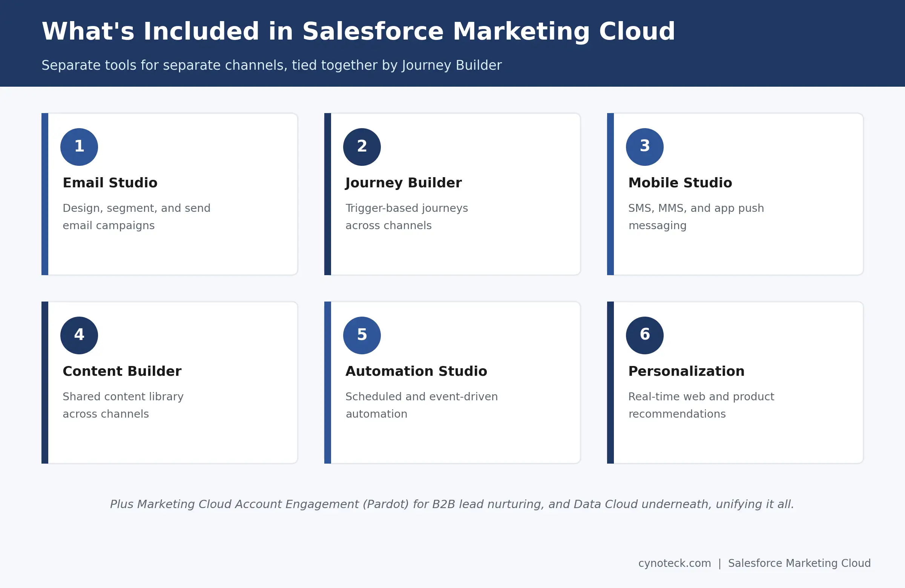
Task: Click the cynoteck.com footer text
Action: [675, 563]
